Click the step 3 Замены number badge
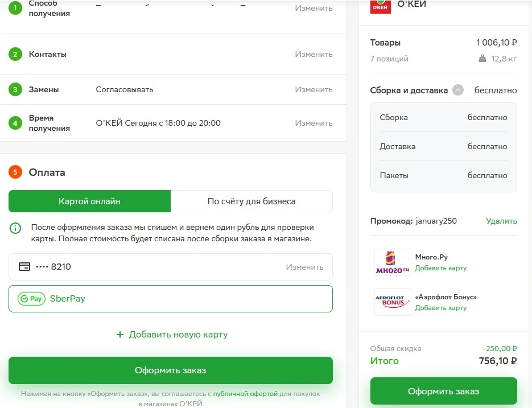Image resolution: width=532 pixels, height=408 pixels. pos(15,89)
